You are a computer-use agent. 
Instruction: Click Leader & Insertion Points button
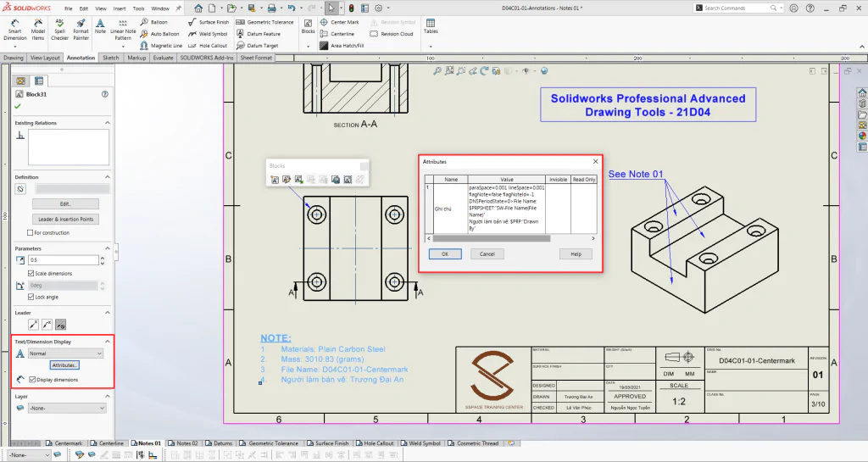click(65, 219)
